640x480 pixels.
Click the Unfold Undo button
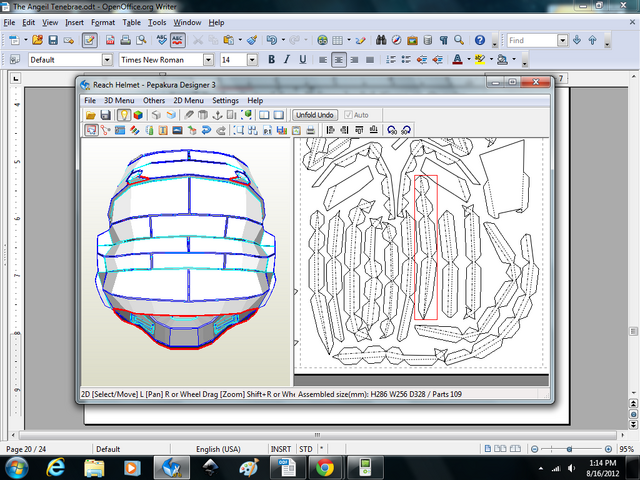coord(315,115)
